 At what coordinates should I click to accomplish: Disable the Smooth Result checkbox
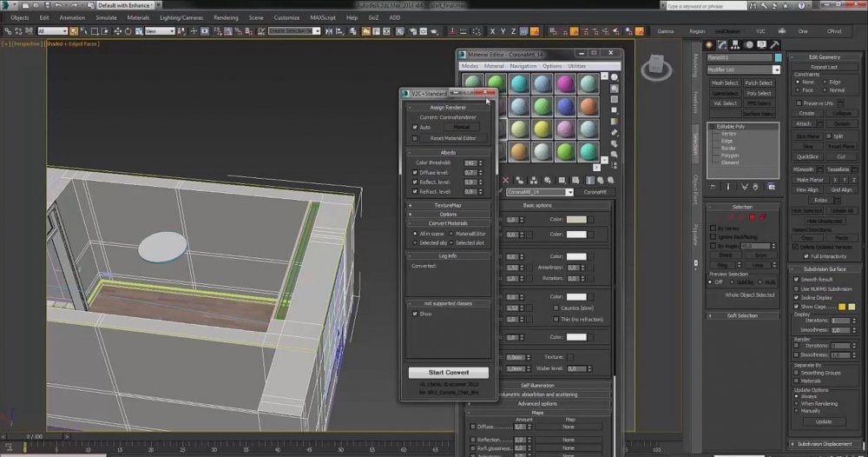point(797,279)
